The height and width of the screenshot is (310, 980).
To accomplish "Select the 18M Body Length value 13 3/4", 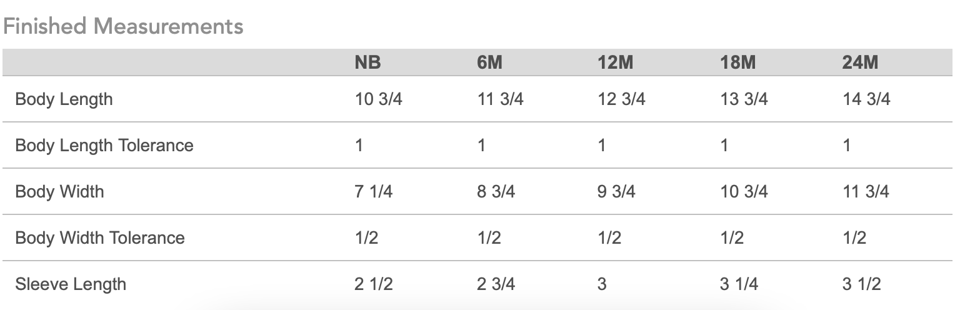I will 744,99.
